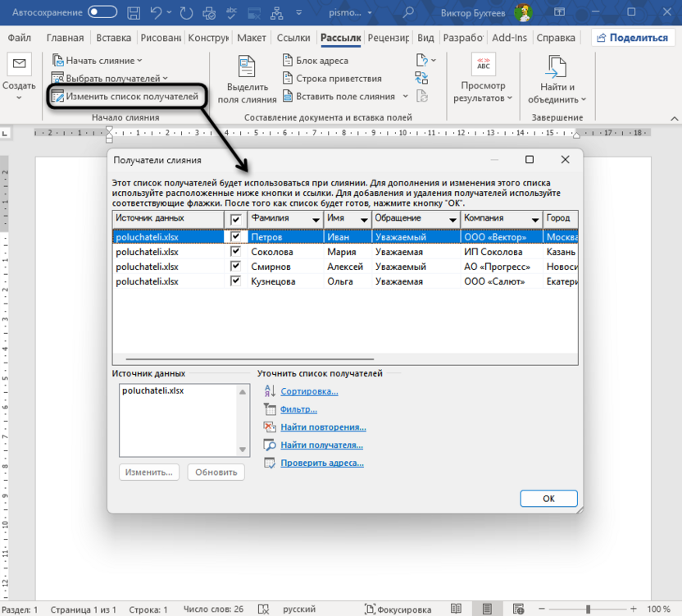Viewport: 682px width, 616px height.
Task: Open Вставить поле слияния dropdown arrow
Action: [x=406, y=96]
